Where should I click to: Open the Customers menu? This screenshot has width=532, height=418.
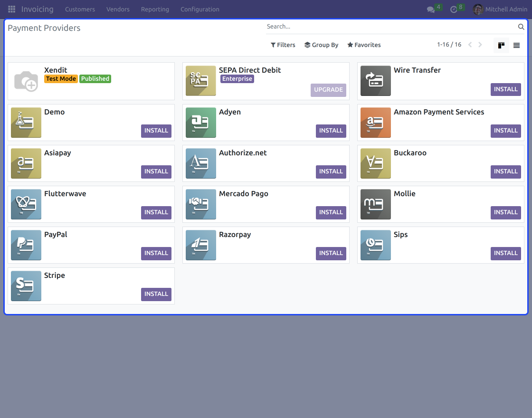80,9
